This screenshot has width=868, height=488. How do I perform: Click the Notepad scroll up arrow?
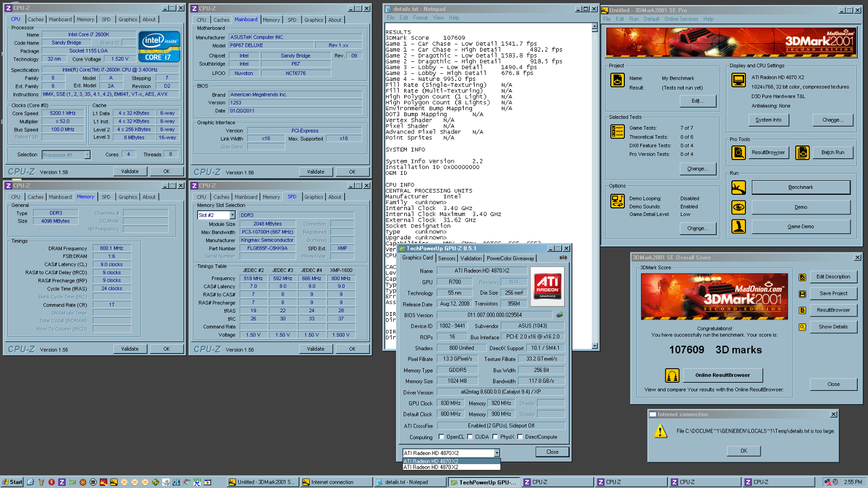coord(595,27)
